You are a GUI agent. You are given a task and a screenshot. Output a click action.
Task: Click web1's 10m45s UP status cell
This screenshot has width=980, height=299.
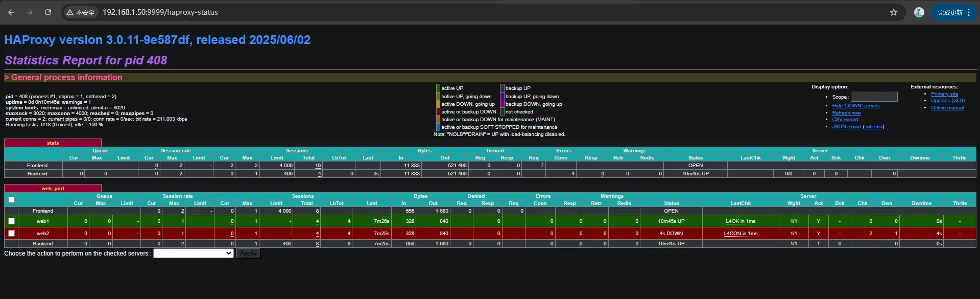[671, 221]
